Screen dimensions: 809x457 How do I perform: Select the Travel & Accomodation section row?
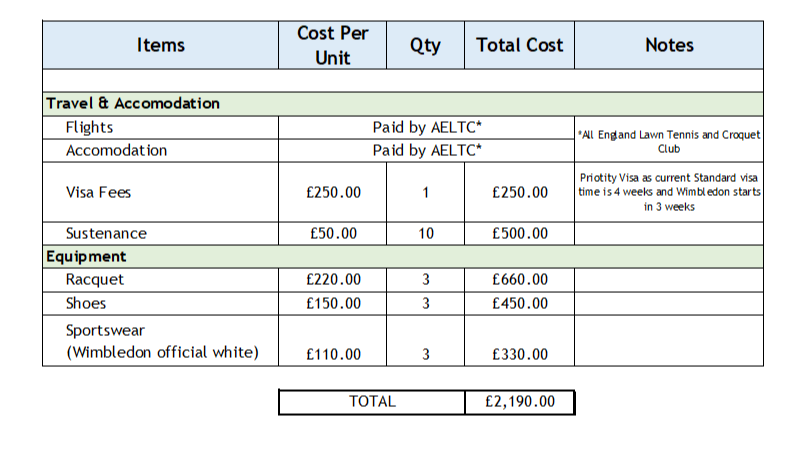(403, 104)
